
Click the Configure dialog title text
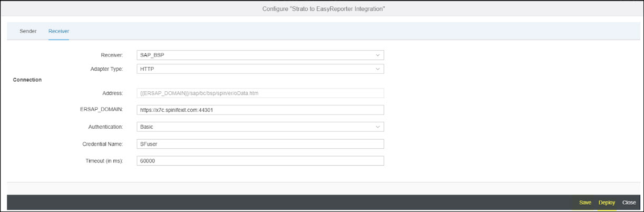[x=323, y=9]
